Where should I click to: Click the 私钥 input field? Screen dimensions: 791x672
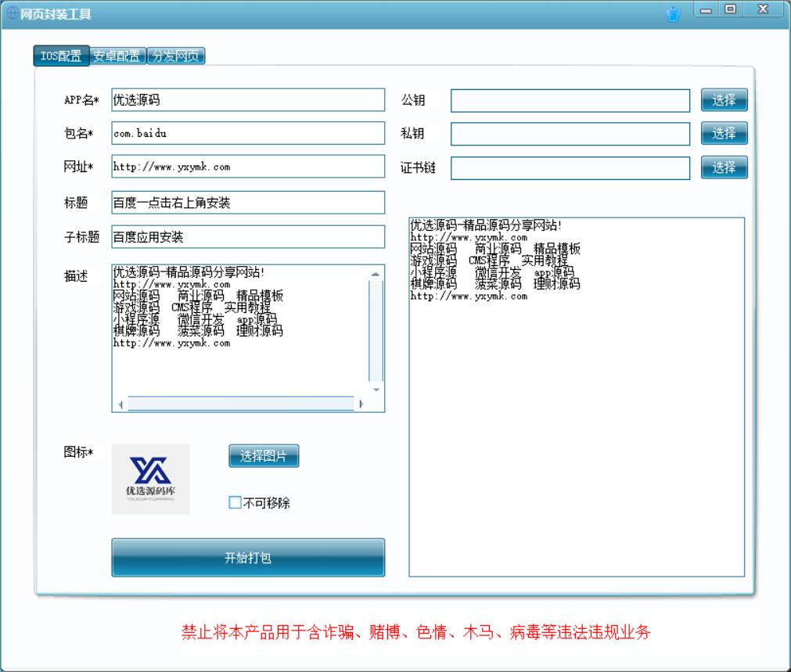[570, 134]
